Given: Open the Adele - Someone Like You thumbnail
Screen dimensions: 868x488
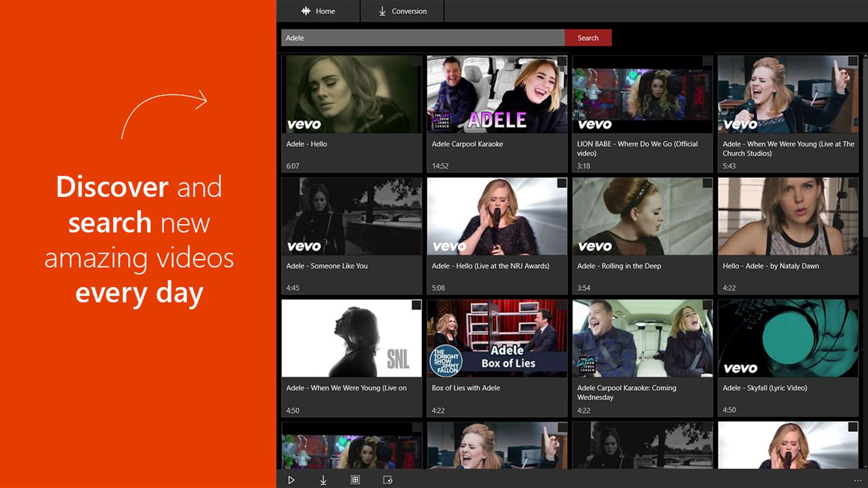Looking at the screenshot, I should pyautogui.click(x=351, y=216).
